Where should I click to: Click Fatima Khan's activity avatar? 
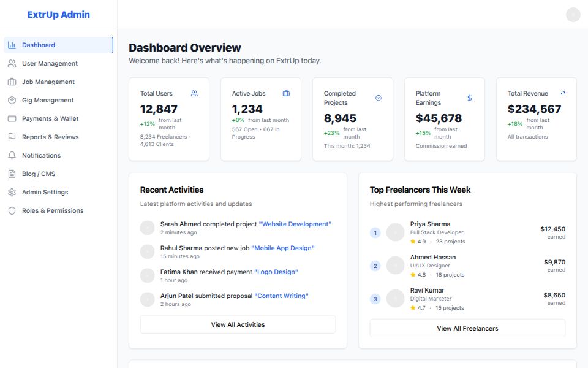coord(148,275)
